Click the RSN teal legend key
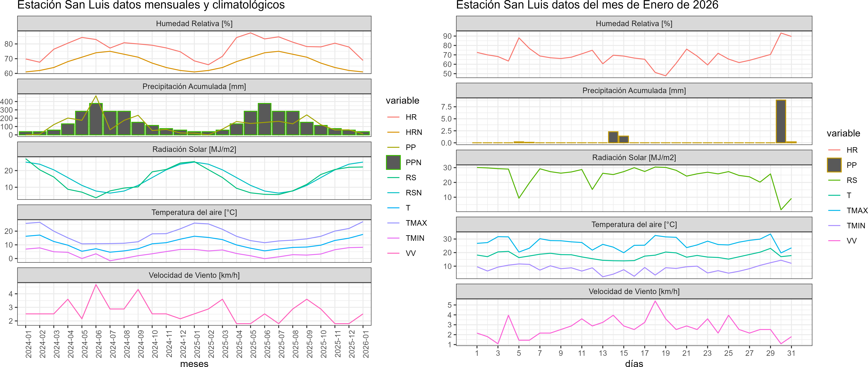This screenshot has height=367, width=868. click(393, 193)
